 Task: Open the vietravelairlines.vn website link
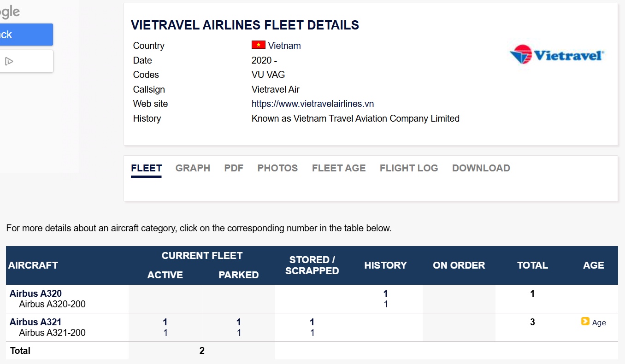(x=312, y=104)
